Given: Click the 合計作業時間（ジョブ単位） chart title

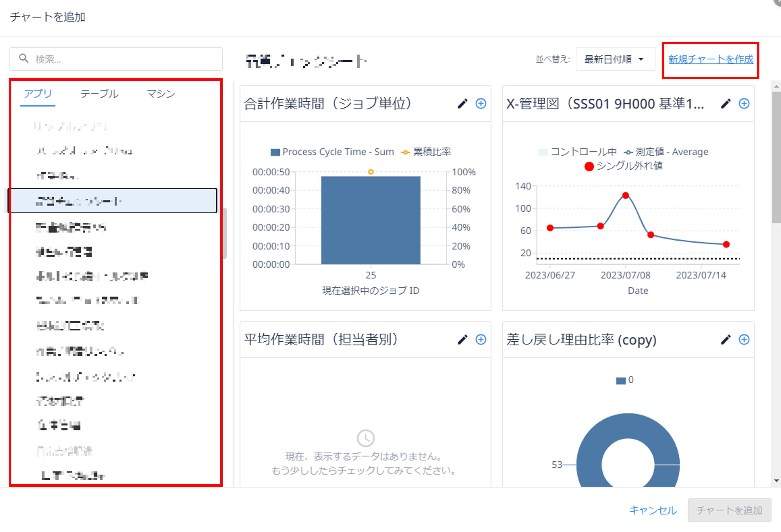Looking at the screenshot, I should click(328, 104).
